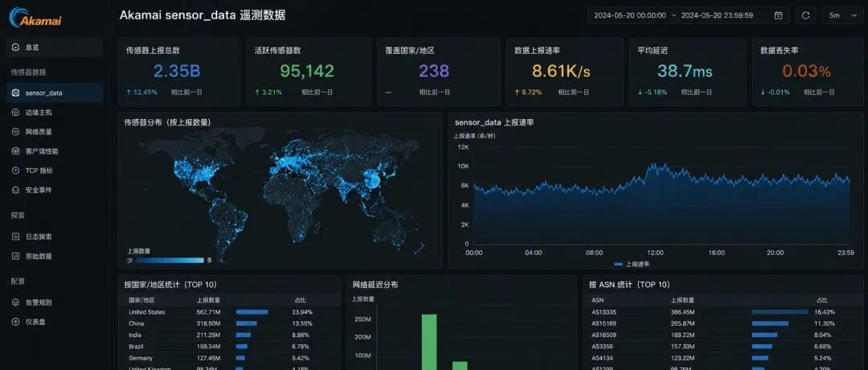Screen dimensions: 868x370
Task: Click the sensor_data sidebar icon
Action: (x=15, y=93)
